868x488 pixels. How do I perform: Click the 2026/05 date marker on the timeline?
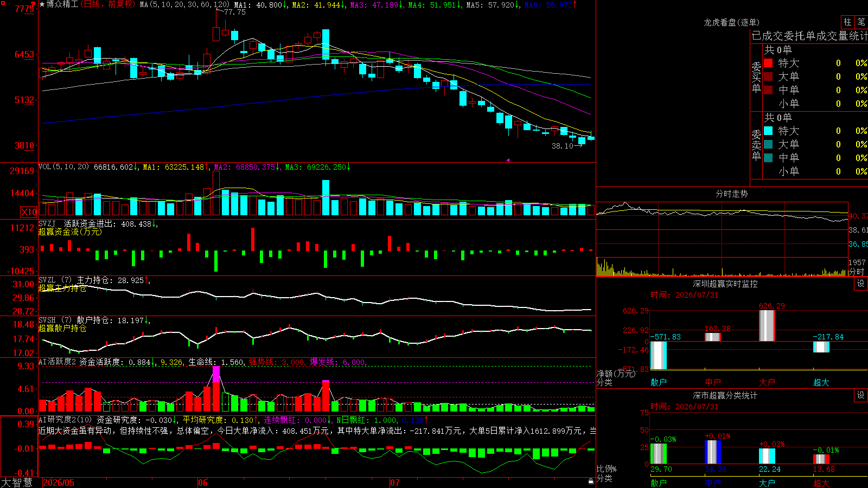pos(59,483)
